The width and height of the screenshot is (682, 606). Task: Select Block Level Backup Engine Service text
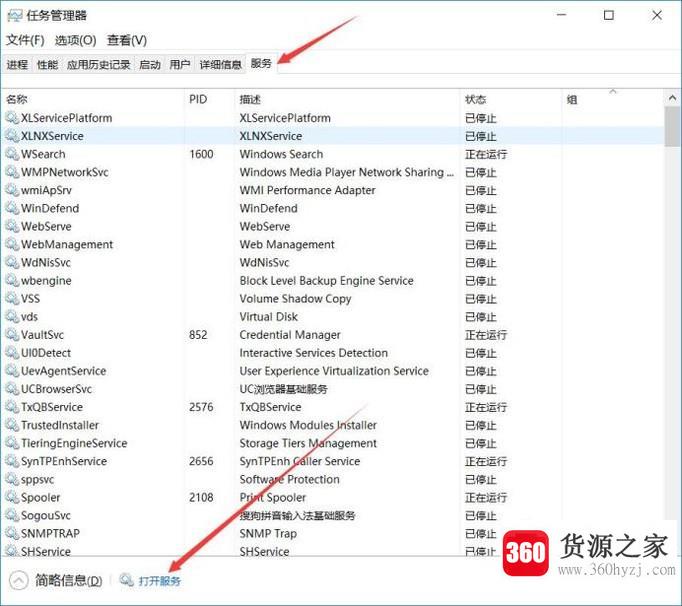pos(326,280)
